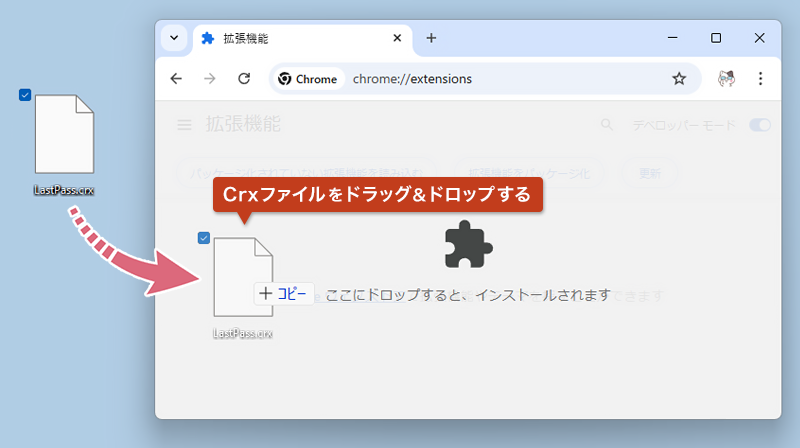
Task: Close the Chrome window
Action: pyautogui.click(x=759, y=38)
